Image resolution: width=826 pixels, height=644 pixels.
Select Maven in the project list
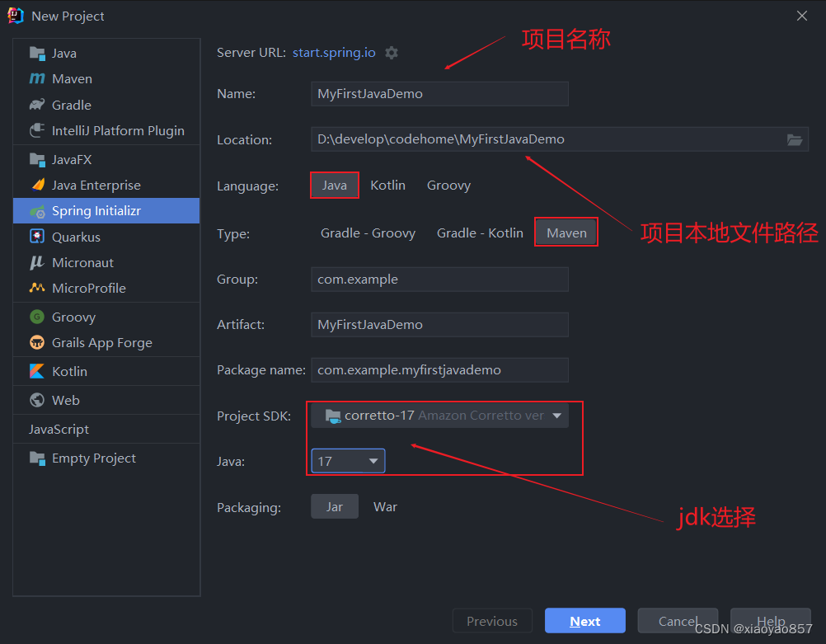click(x=106, y=78)
